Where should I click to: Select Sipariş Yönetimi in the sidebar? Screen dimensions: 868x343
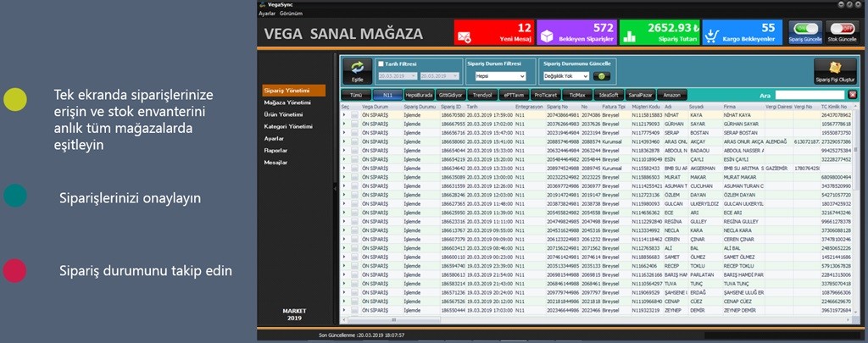(x=293, y=91)
